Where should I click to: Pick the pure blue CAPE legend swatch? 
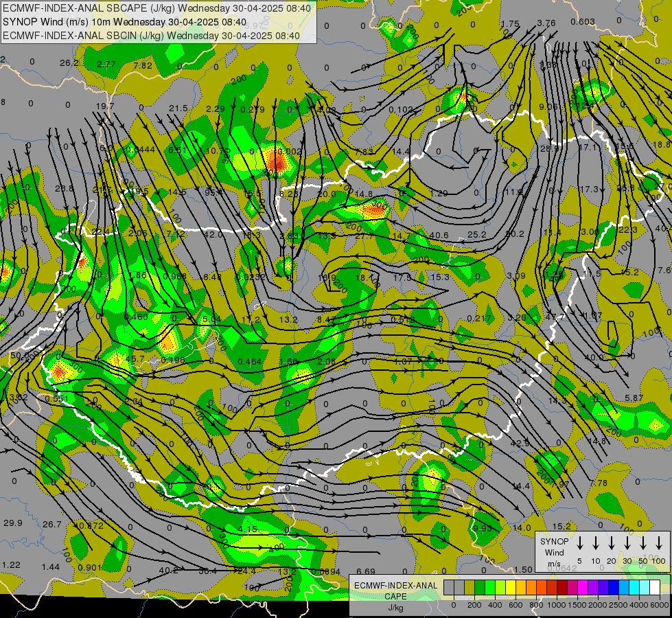(x=613, y=587)
